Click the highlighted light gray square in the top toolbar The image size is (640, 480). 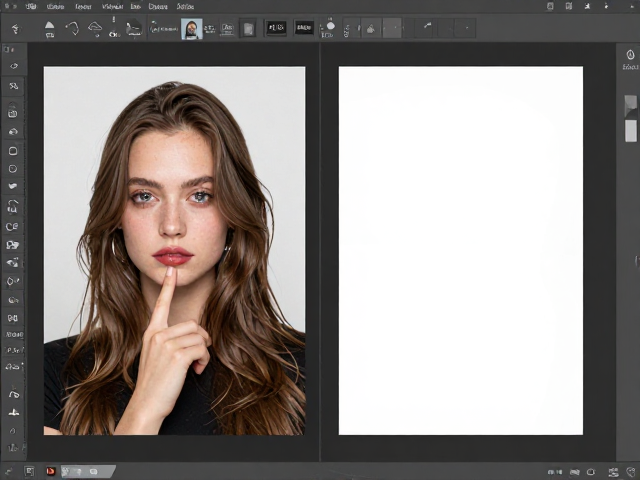click(x=392, y=28)
